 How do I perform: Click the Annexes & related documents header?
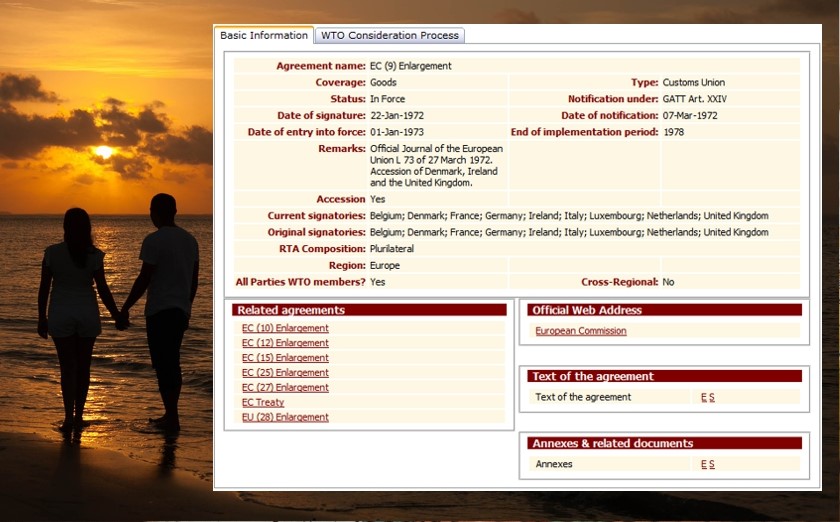point(664,443)
